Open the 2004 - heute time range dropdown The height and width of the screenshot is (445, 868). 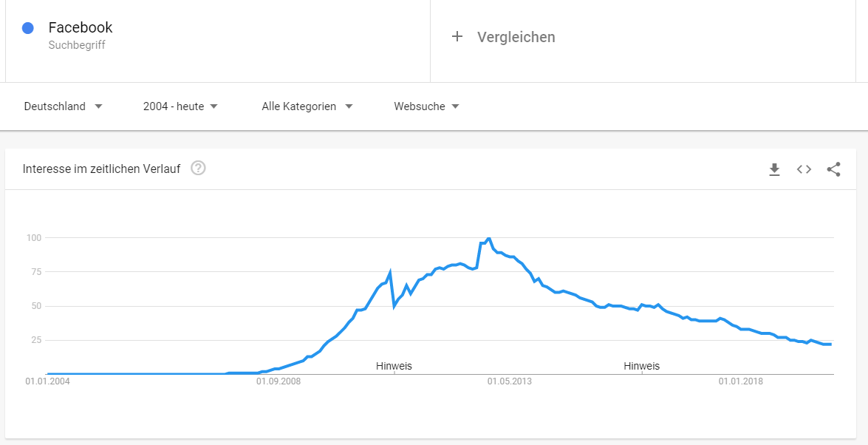180,106
